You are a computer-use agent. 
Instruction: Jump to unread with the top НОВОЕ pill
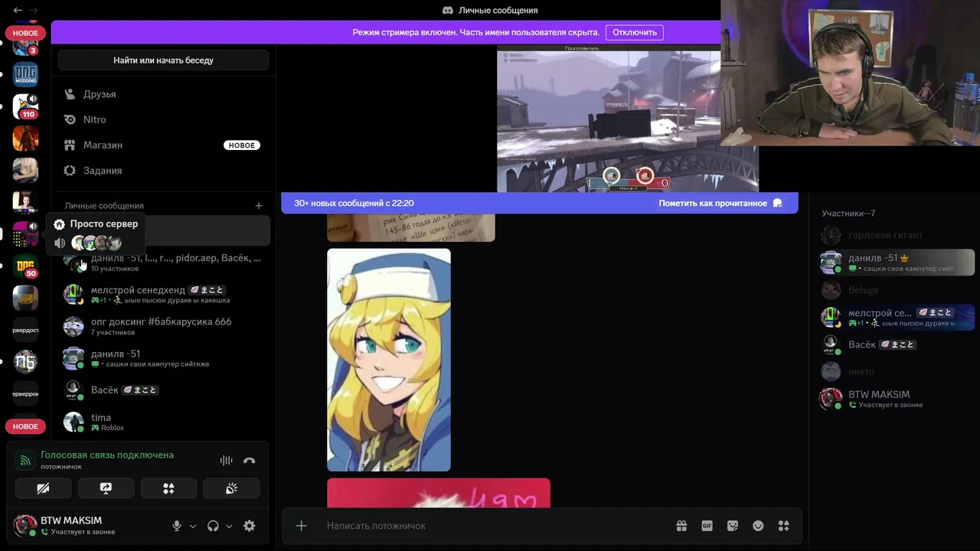coord(25,33)
